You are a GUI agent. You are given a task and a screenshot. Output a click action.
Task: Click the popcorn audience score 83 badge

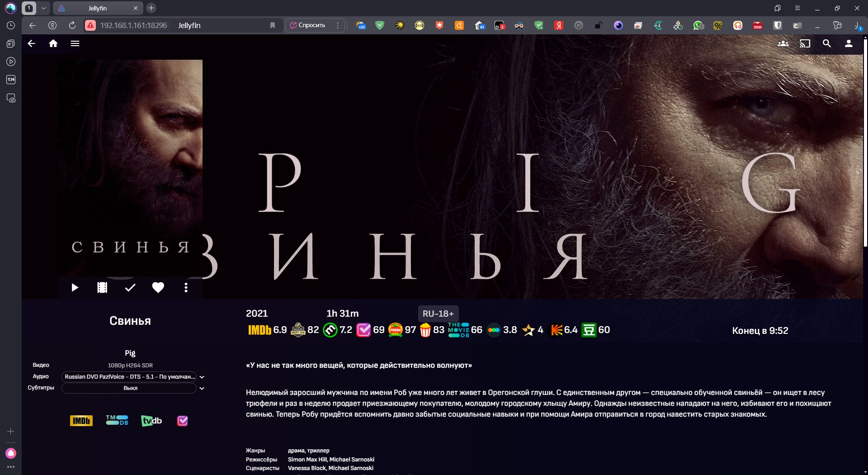[432, 330]
